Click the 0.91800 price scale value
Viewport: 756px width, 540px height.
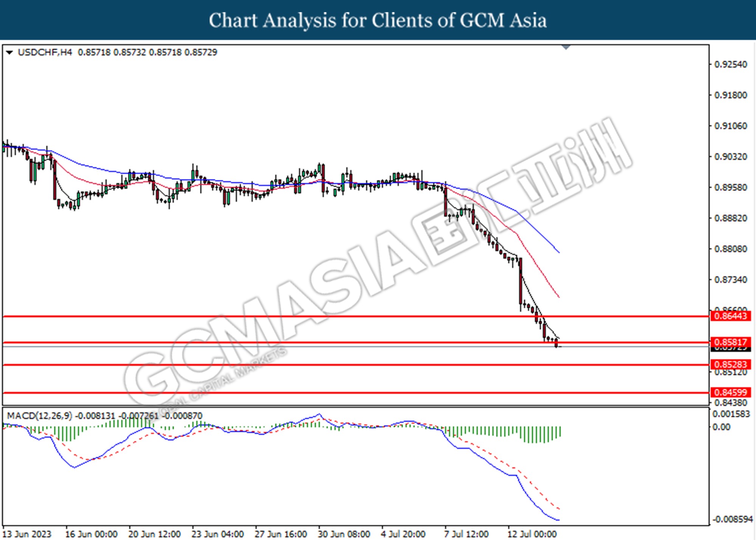point(731,95)
